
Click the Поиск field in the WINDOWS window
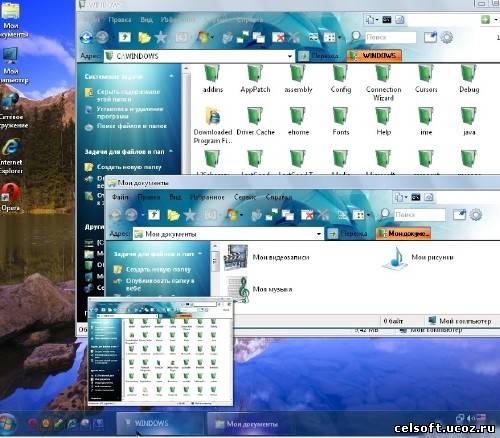click(391, 37)
